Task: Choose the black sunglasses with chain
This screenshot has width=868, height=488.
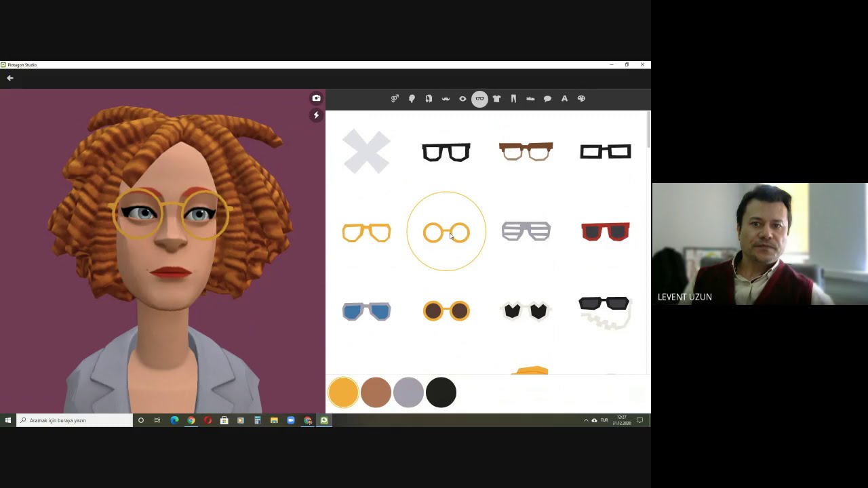Action: click(605, 312)
